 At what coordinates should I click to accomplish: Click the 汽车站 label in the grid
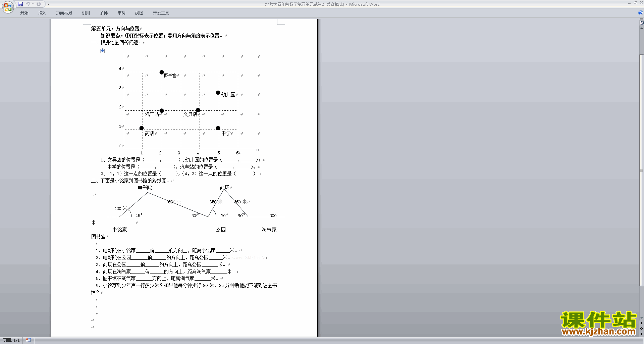pos(152,114)
